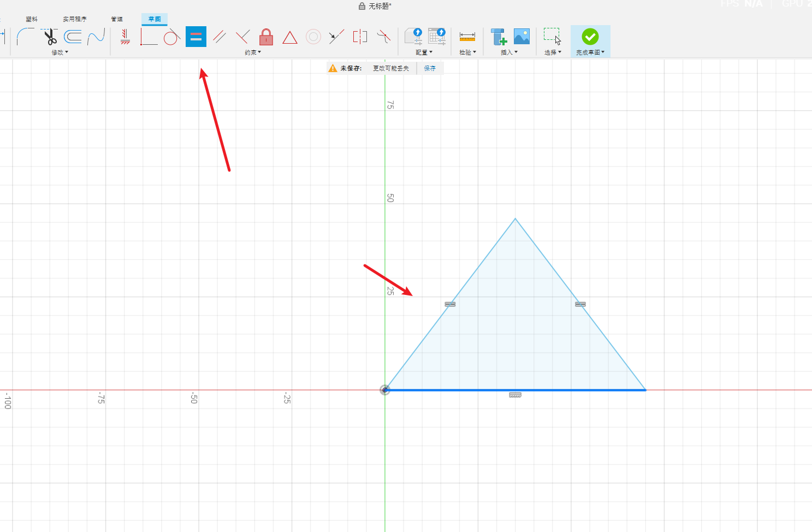Switch to the 实用程序 tab
Image resolution: width=812 pixels, height=532 pixels.
74,19
